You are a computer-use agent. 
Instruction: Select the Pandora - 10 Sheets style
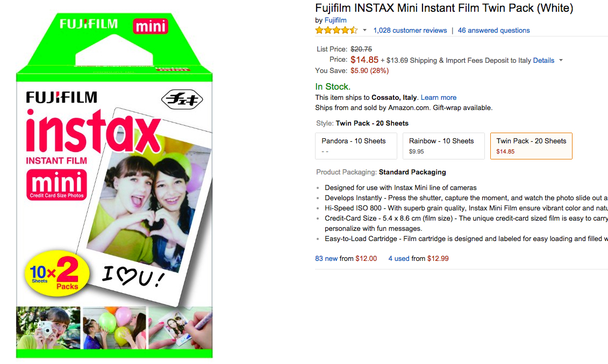click(356, 146)
